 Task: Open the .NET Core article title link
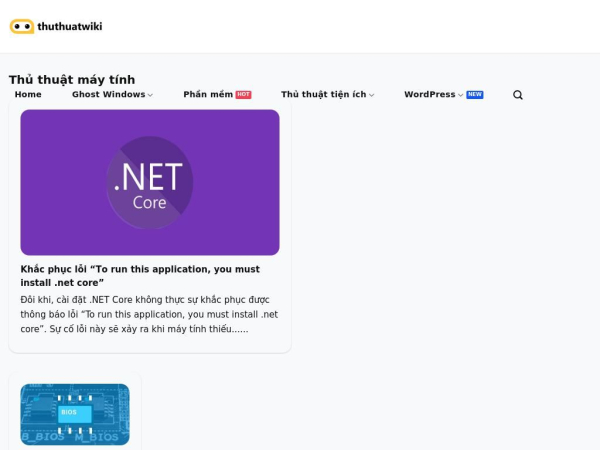coord(140,276)
